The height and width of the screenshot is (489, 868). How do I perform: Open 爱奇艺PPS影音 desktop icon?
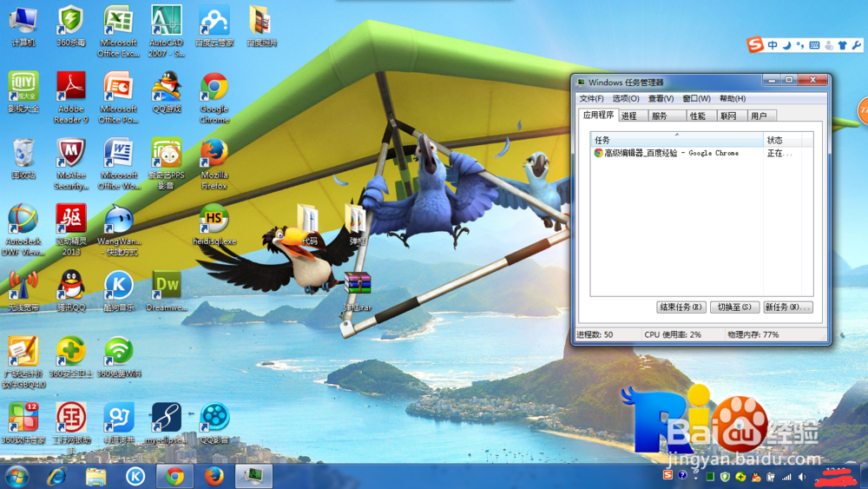coord(166,164)
